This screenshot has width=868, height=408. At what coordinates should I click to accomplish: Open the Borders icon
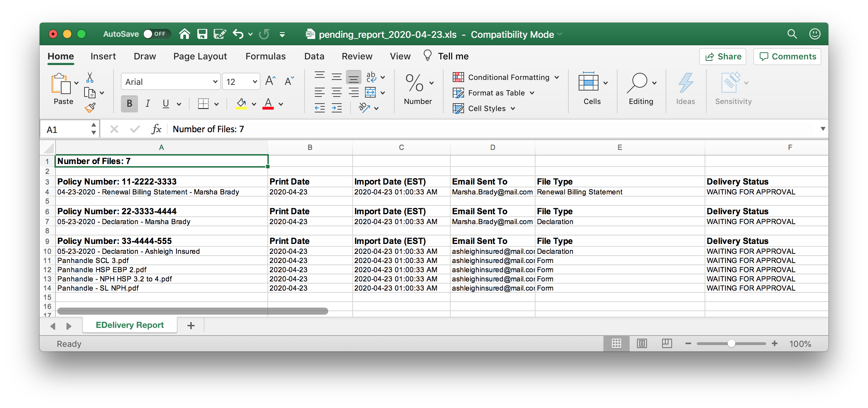click(203, 104)
